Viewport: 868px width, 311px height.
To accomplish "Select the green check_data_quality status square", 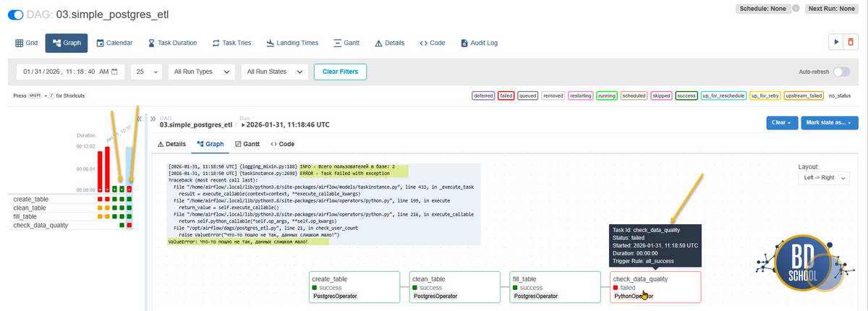I will (122, 225).
